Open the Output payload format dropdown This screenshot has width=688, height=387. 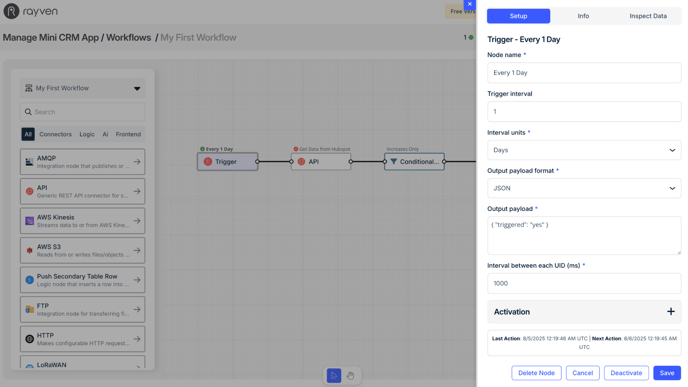(x=584, y=188)
